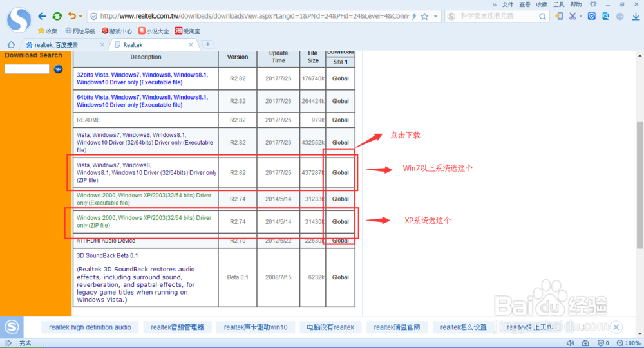
Task: Click the realtek瑞昱官网 suggestion
Action: 397,327
